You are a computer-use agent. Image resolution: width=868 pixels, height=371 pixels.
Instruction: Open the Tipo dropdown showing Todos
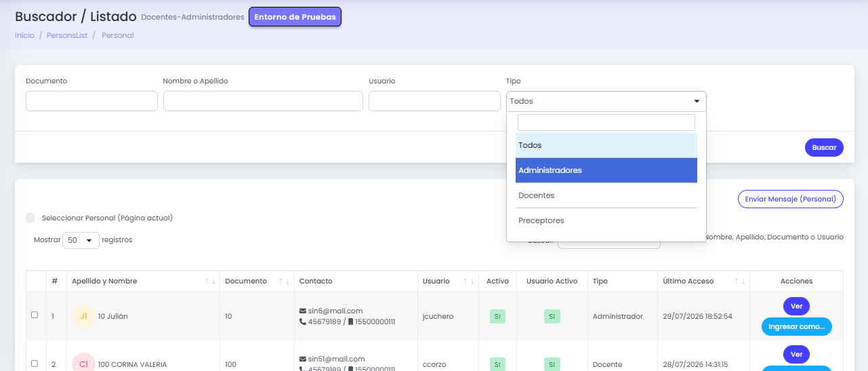pyautogui.click(x=606, y=101)
